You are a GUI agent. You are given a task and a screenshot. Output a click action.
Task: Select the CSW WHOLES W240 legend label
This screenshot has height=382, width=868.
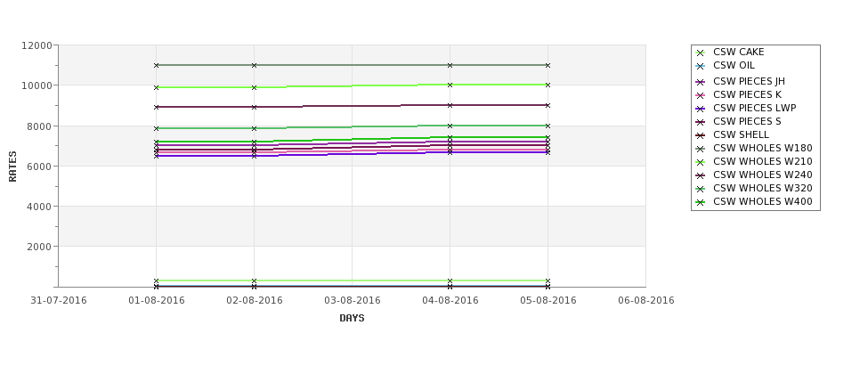(x=762, y=175)
